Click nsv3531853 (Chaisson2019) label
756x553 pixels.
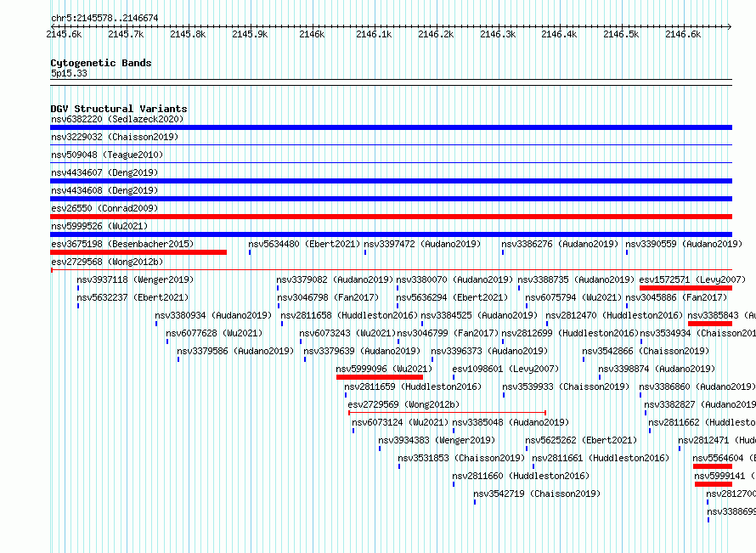(461, 458)
